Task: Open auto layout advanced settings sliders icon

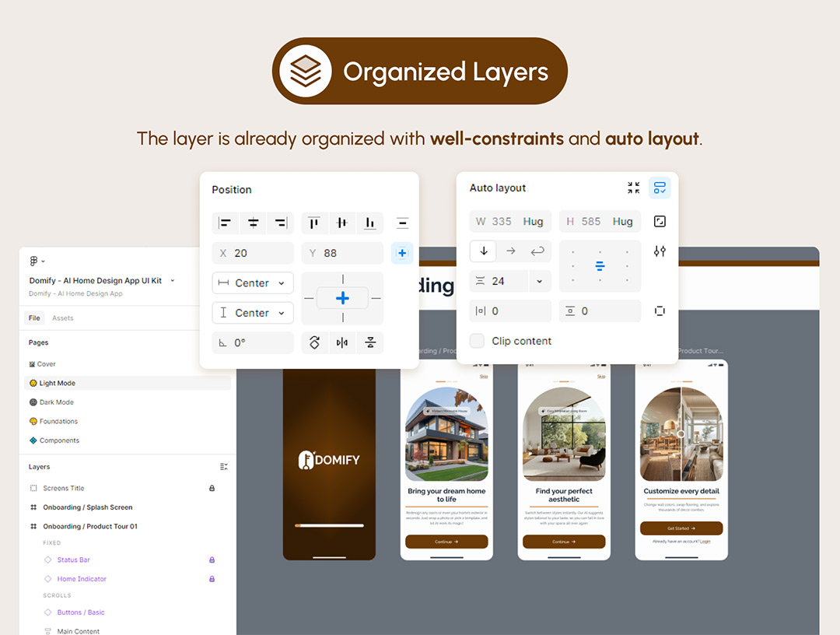Action: point(660,251)
